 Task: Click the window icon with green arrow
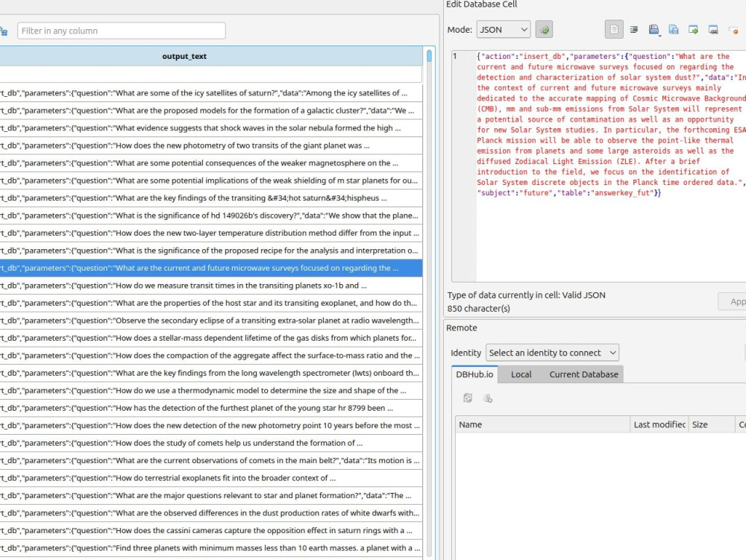click(x=693, y=30)
